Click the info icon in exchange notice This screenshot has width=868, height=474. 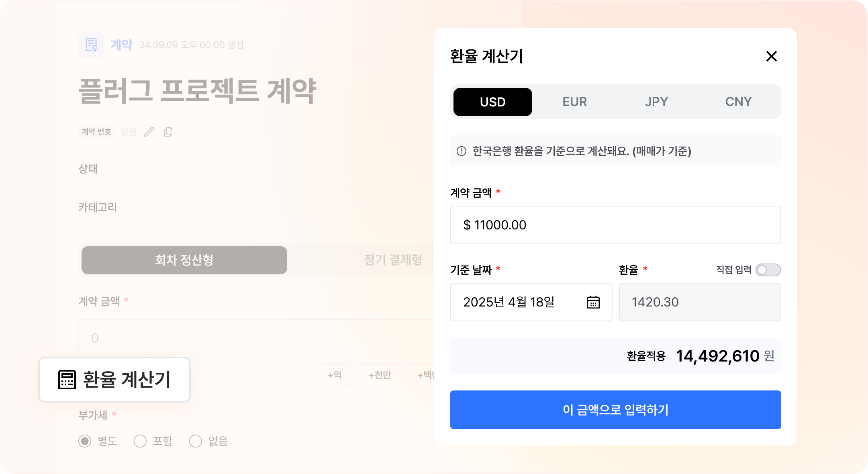point(462,151)
